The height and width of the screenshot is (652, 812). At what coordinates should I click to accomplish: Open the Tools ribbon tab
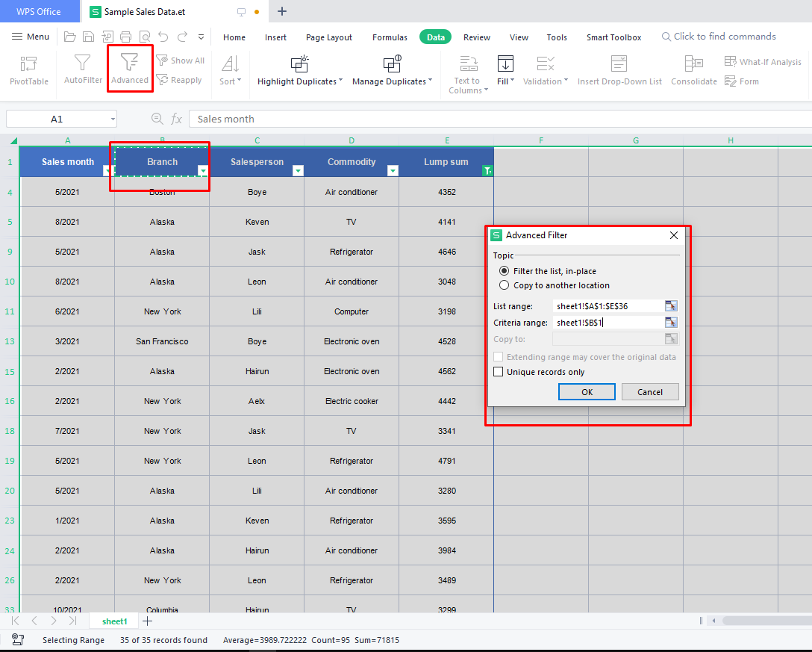[x=557, y=37]
